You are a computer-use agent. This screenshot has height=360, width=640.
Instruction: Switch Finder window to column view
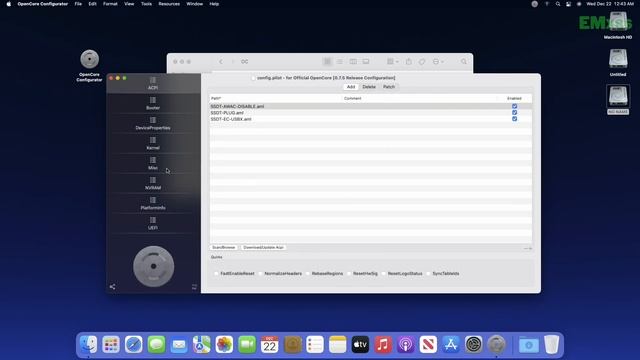[x=353, y=62]
